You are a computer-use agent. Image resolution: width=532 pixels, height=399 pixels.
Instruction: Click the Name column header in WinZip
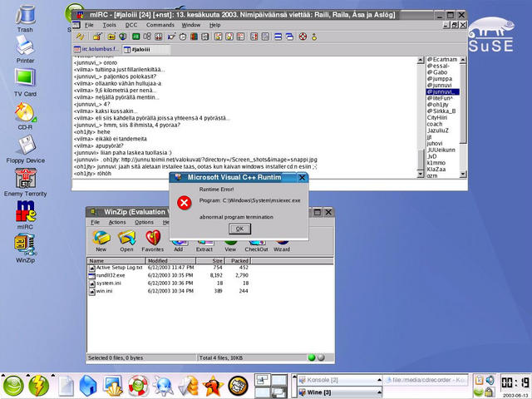[x=116, y=260]
